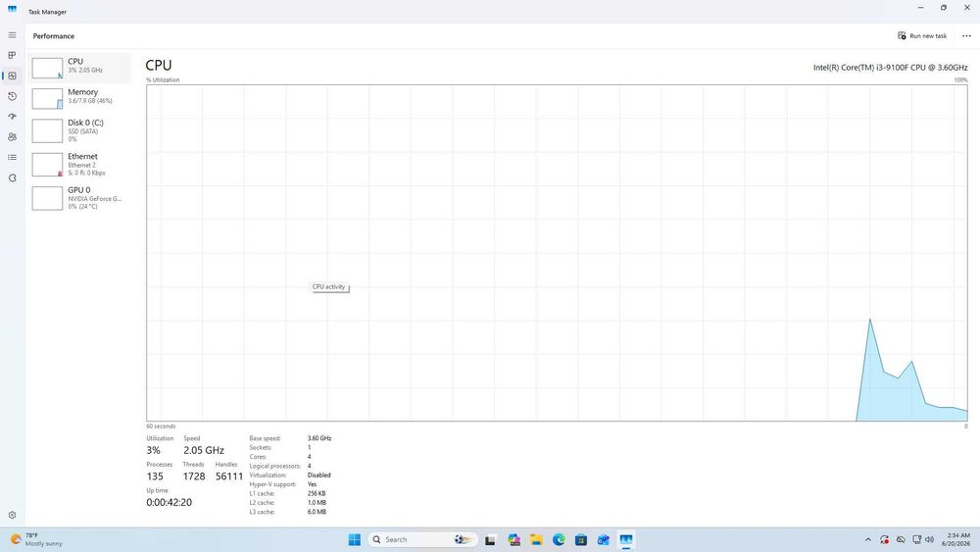Click the CPU utilization graph area
The image size is (980, 552).
(557, 253)
